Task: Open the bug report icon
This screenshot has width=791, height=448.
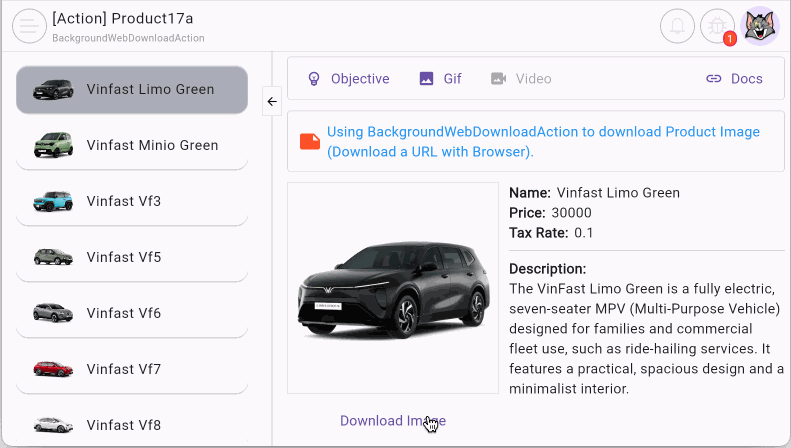Action: tap(717, 26)
